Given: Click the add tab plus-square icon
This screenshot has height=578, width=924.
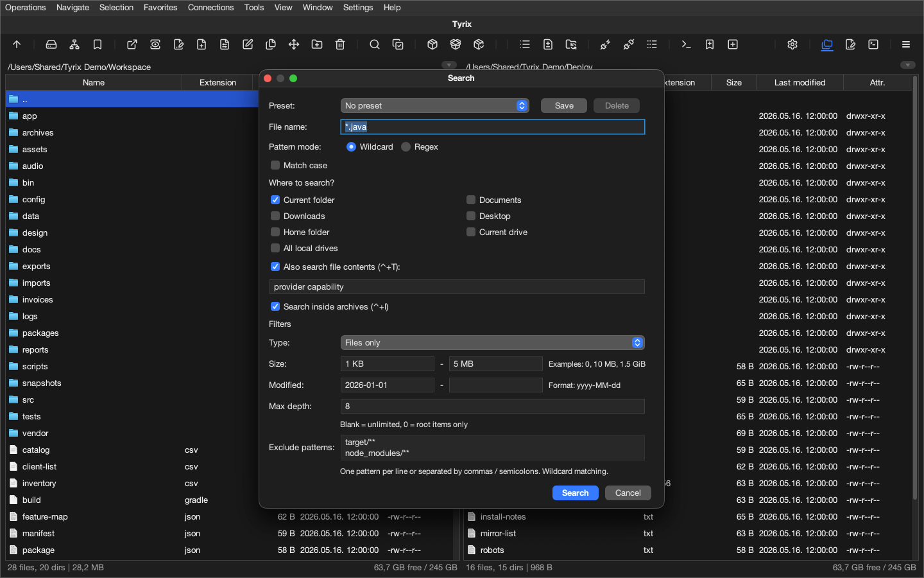Looking at the screenshot, I should pyautogui.click(x=733, y=44).
